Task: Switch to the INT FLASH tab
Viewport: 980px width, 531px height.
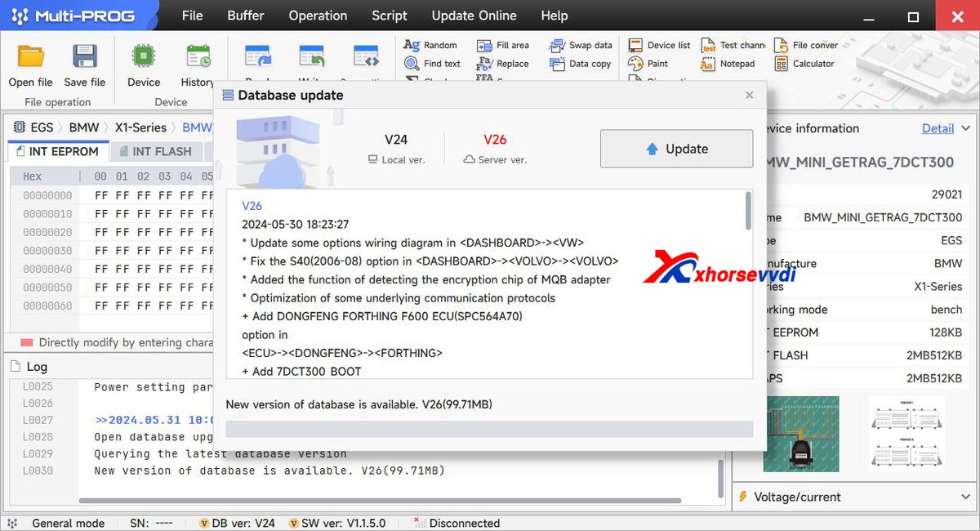Action: point(158,151)
